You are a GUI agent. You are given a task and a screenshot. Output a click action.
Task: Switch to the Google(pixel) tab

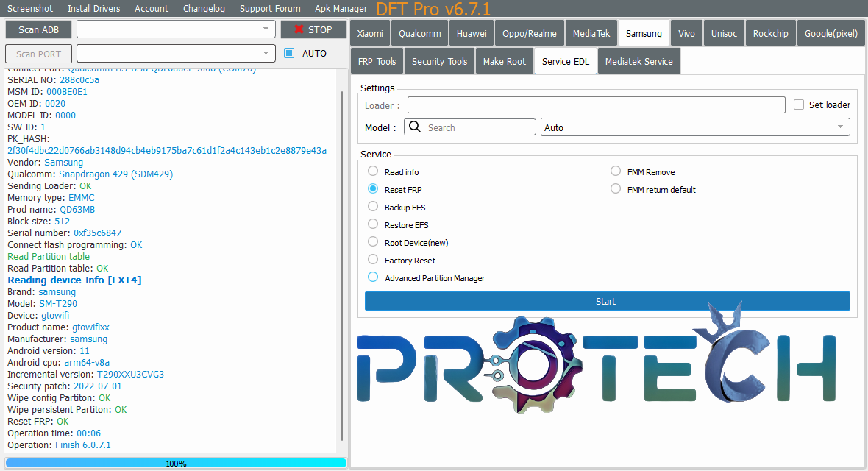click(831, 33)
